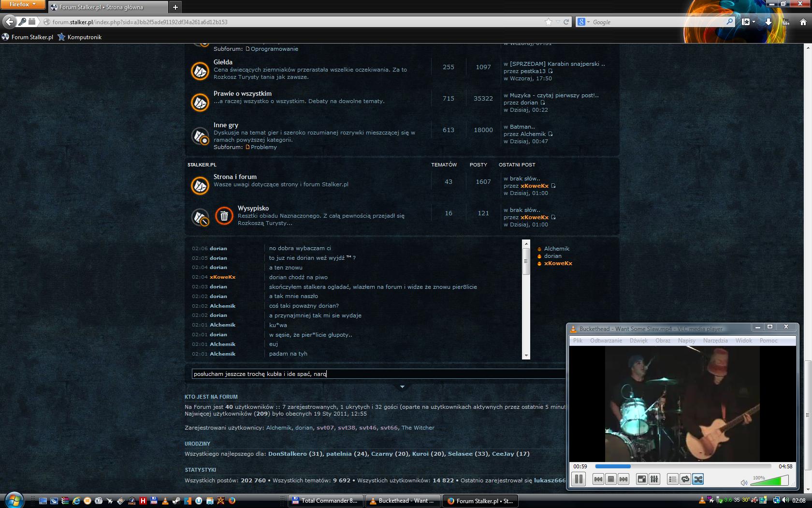
Task: Seek on the VLC progress bar
Action: [x=683, y=466]
